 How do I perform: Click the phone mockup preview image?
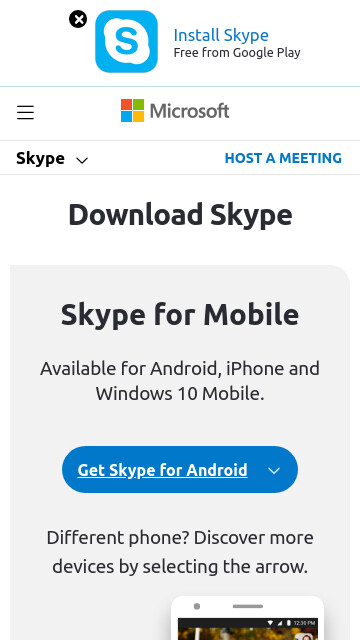(x=247, y=618)
